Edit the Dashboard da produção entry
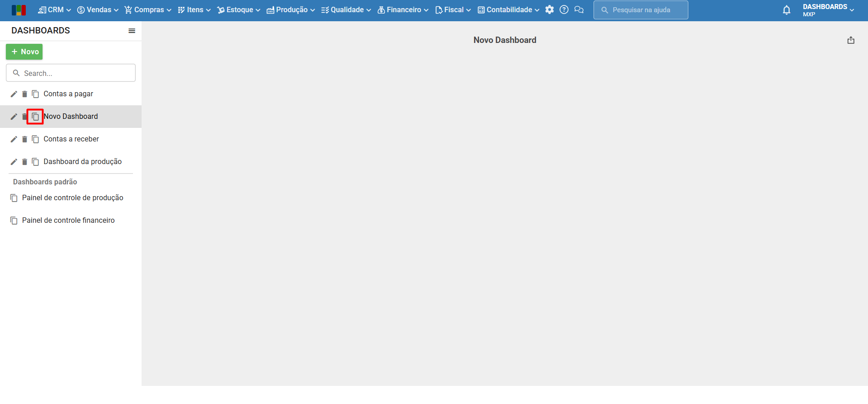 14,162
